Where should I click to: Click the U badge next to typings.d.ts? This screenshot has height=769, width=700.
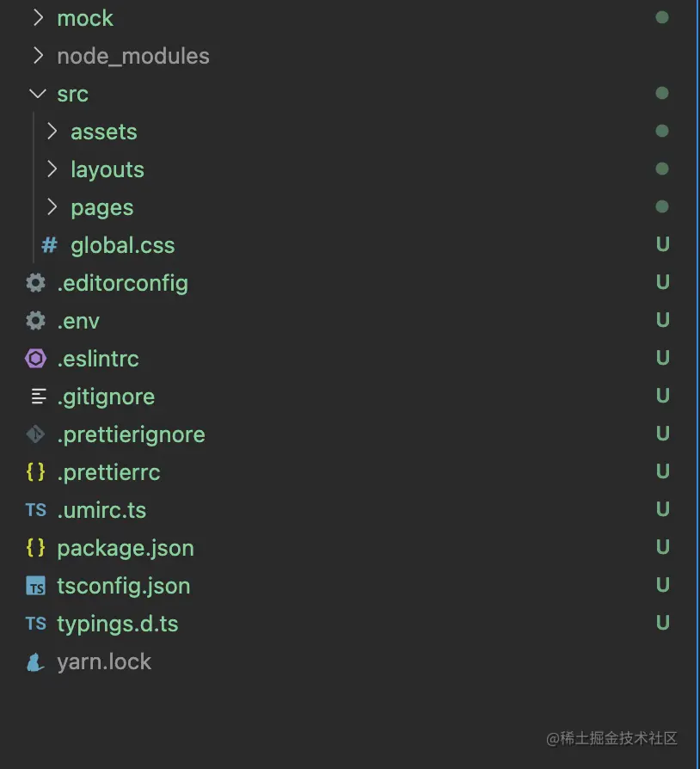(662, 622)
